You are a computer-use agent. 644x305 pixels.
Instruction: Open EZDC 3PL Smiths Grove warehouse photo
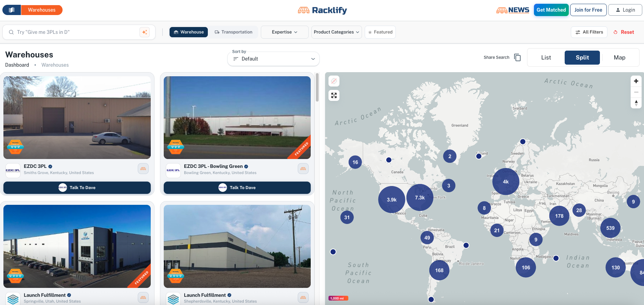[77, 118]
